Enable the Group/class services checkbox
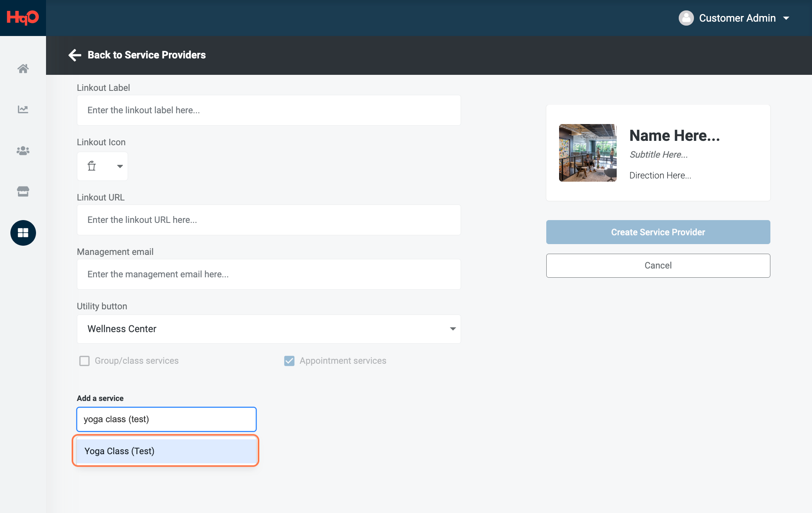The image size is (812, 513). click(84, 361)
